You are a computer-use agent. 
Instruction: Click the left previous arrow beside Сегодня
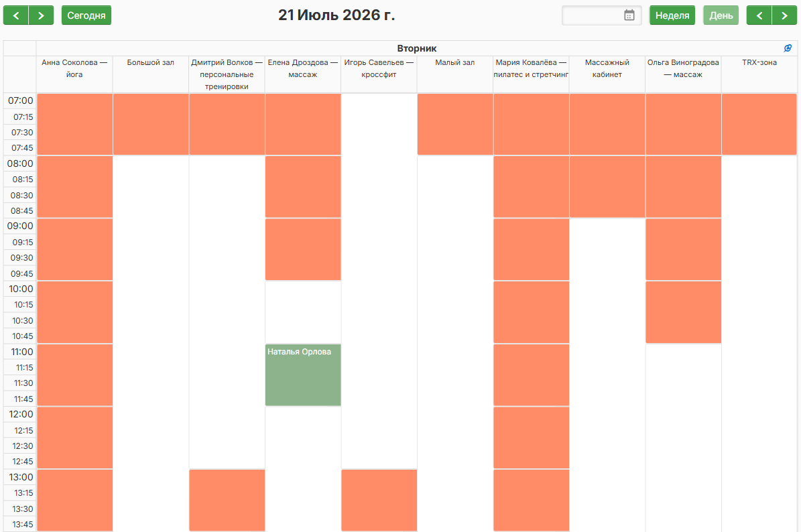point(16,15)
